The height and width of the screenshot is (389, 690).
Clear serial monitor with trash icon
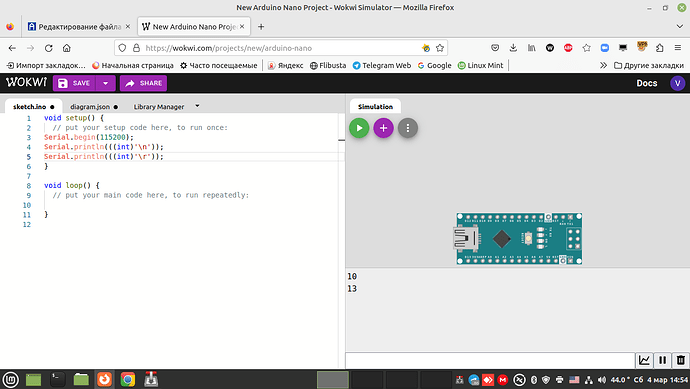click(x=680, y=360)
